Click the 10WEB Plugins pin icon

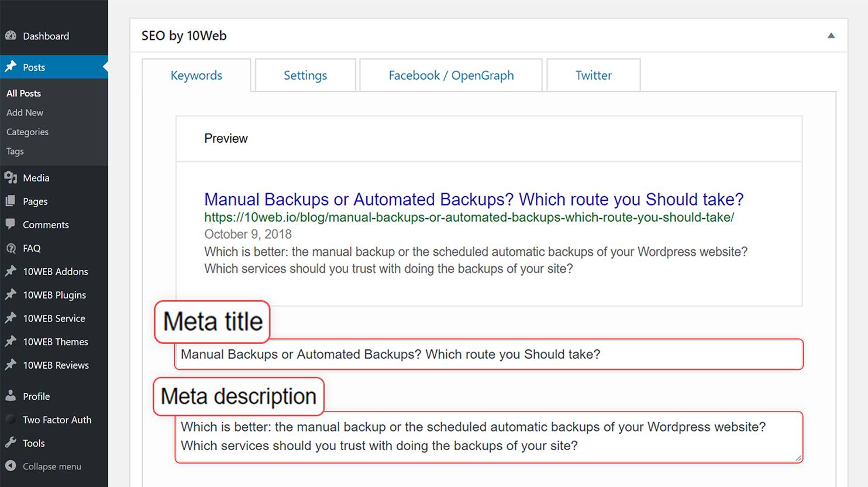tap(11, 294)
